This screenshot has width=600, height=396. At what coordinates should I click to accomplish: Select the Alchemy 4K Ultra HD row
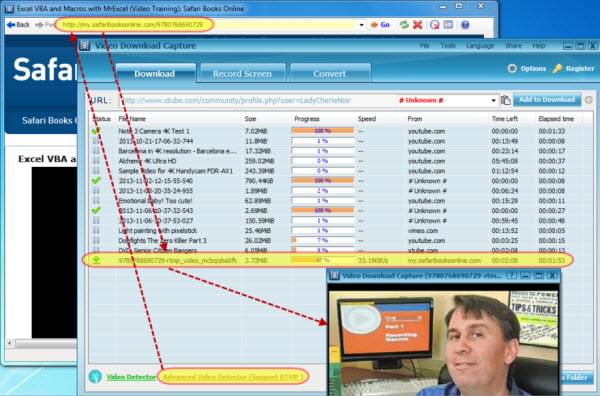tap(335, 161)
